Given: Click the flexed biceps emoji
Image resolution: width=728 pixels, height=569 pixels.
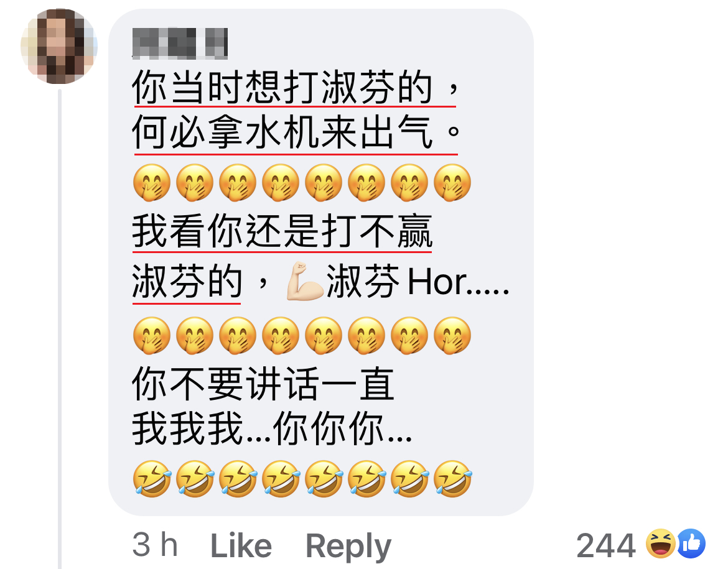Looking at the screenshot, I should (304, 281).
